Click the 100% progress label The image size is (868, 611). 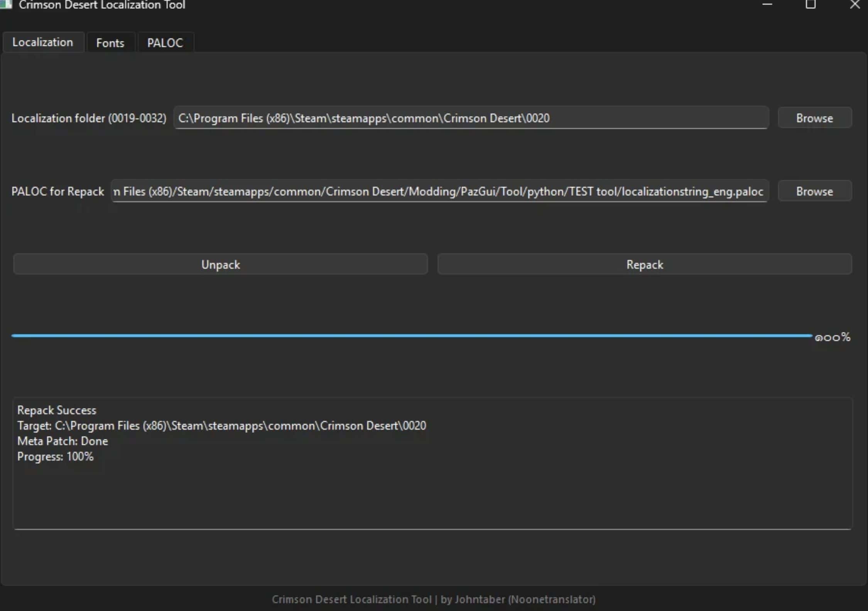833,337
